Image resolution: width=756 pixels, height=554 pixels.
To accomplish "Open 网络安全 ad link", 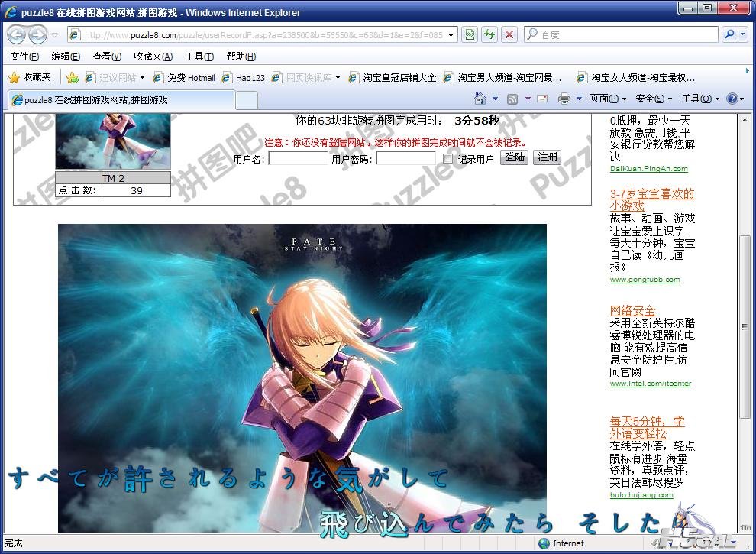I will click(x=632, y=311).
